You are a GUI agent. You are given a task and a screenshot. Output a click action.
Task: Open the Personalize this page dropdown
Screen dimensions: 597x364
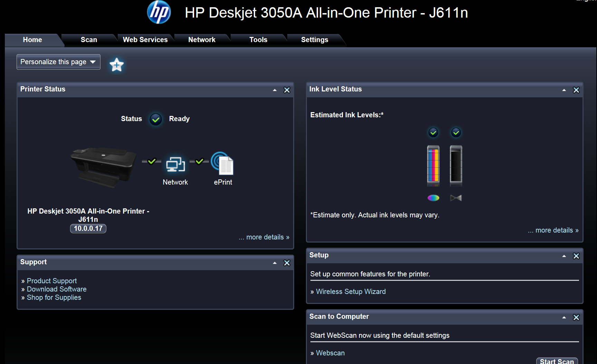58,62
